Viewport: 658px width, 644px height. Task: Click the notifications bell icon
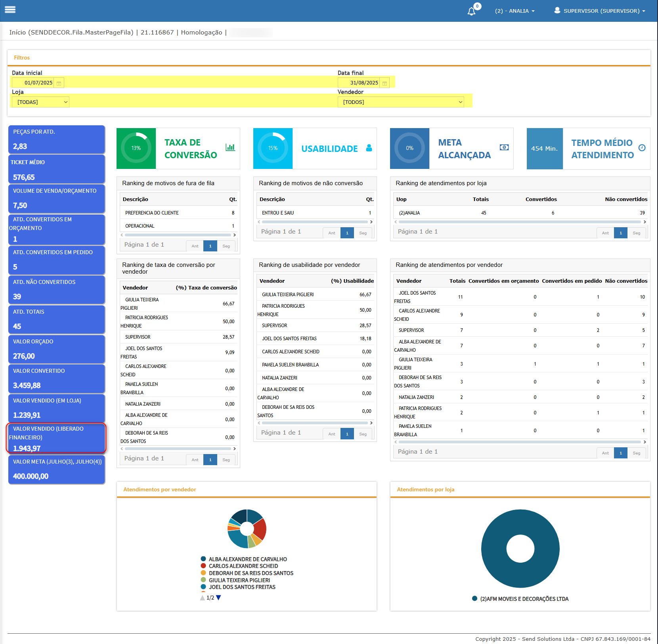click(471, 11)
